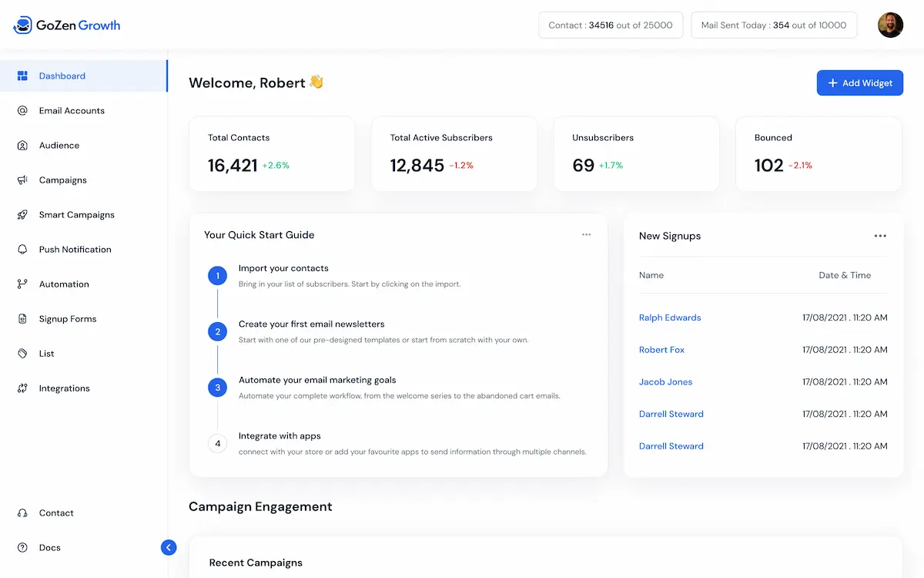Screen dimensions: 924x578
Task: Open the Email Accounts section
Action: pyautogui.click(x=72, y=110)
